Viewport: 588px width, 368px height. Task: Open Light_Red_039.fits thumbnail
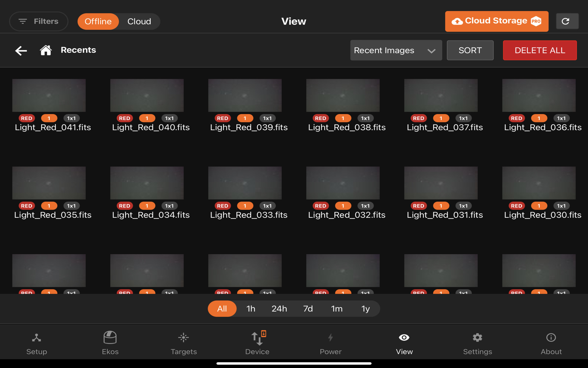click(245, 95)
